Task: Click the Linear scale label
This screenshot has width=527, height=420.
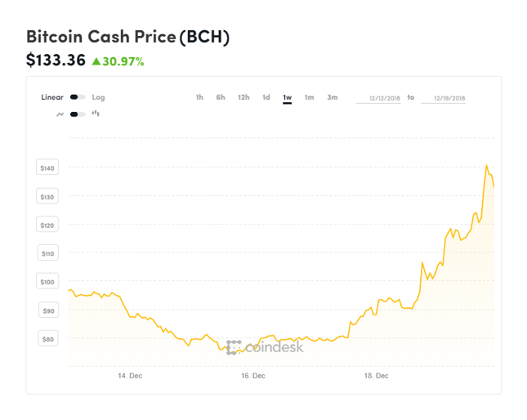Action: (x=52, y=97)
